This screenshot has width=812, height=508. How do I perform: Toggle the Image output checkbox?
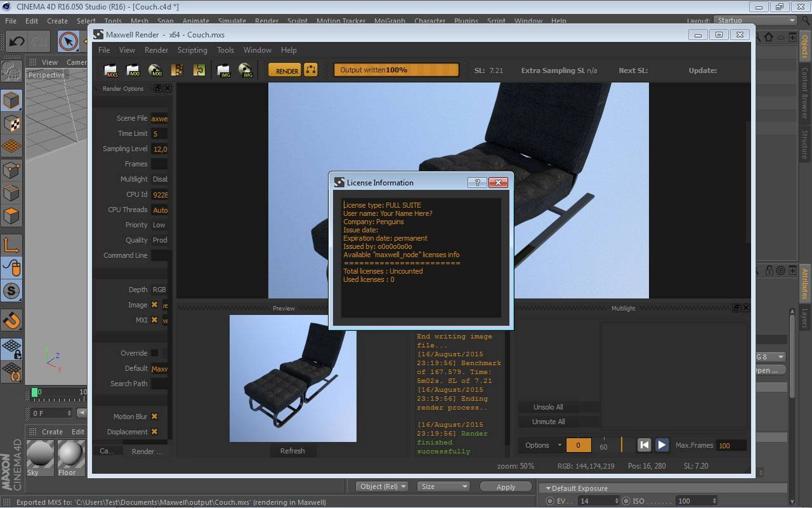point(154,305)
